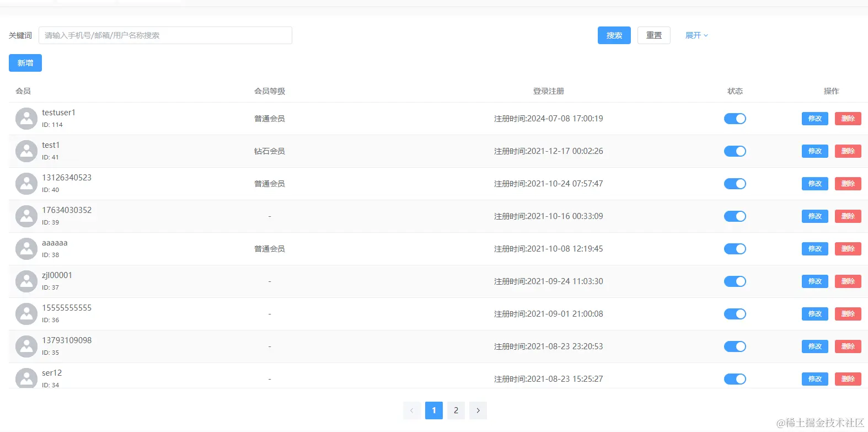The height and width of the screenshot is (432, 868).
Task: Click avatar of user 13126340523
Action: pyautogui.click(x=26, y=184)
